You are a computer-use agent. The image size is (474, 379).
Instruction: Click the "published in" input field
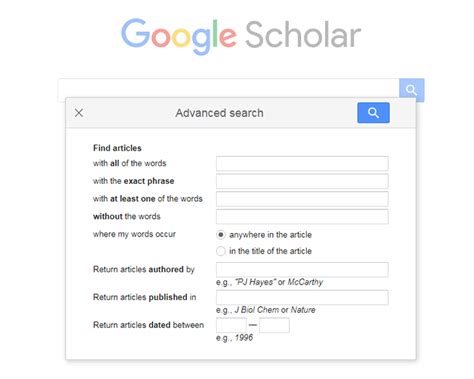pyautogui.click(x=302, y=297)
